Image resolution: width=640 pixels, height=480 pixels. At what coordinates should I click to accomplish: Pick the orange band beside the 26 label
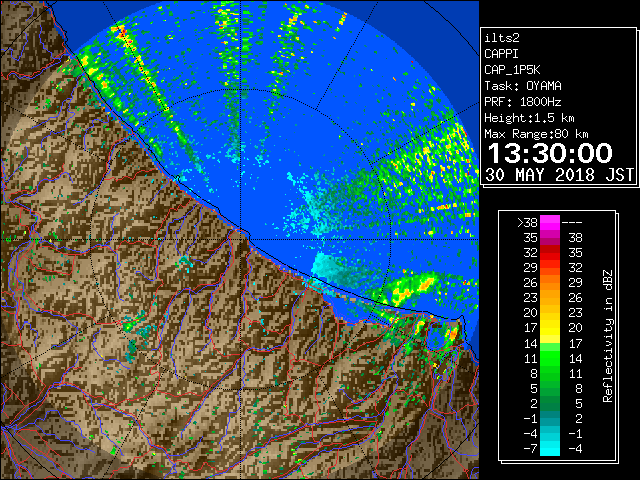(x=550, y=283)
